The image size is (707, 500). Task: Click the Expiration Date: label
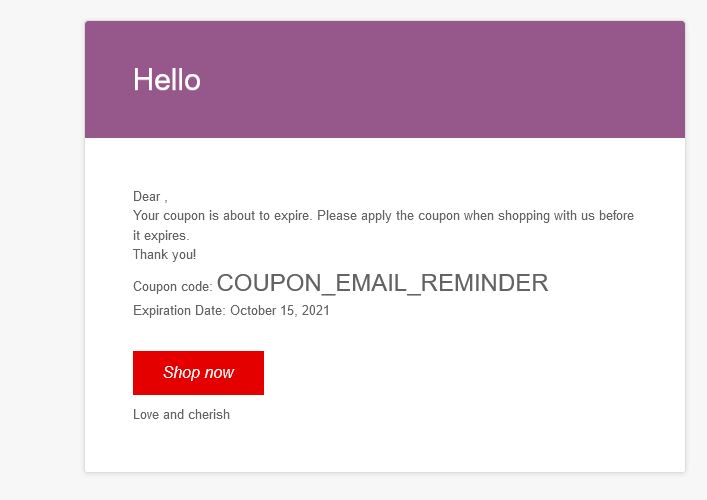click(x=179, y=311)
